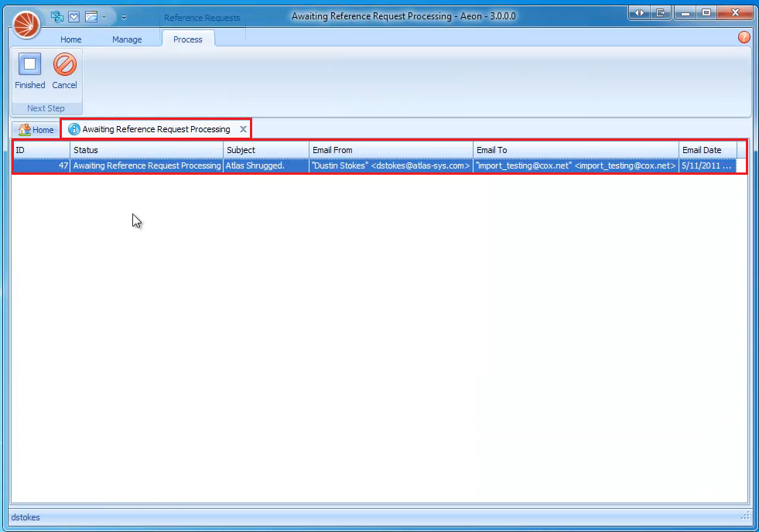This screenshot has height=532, width=759.
Task: Select the Process ribbon tab
Action: point(188,39)
